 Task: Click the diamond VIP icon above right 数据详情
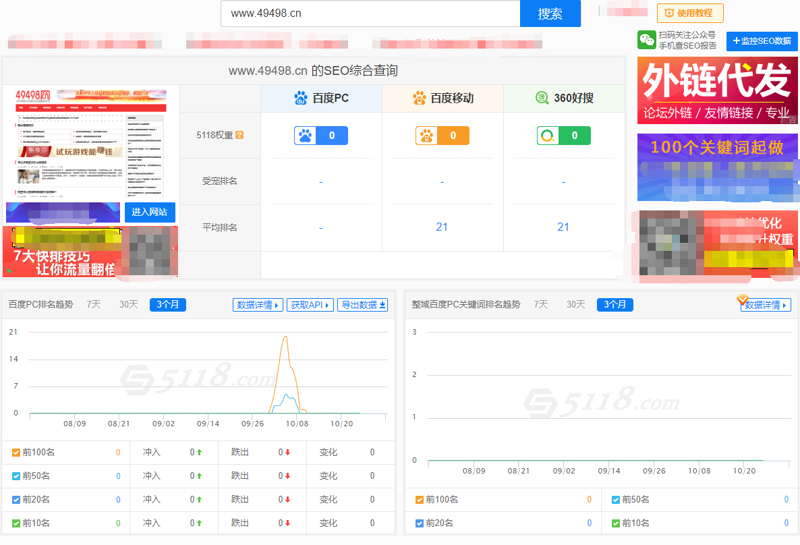tap(742, 299)
